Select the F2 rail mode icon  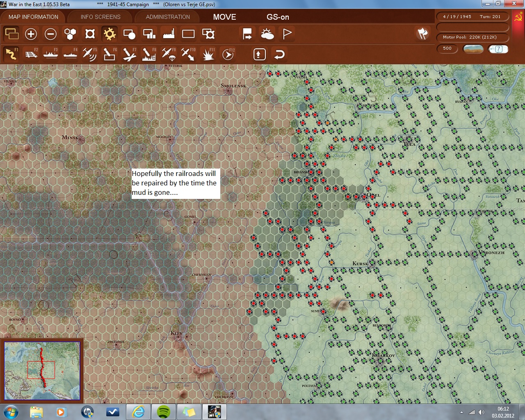pyautogui.click(x=31, y=54)
